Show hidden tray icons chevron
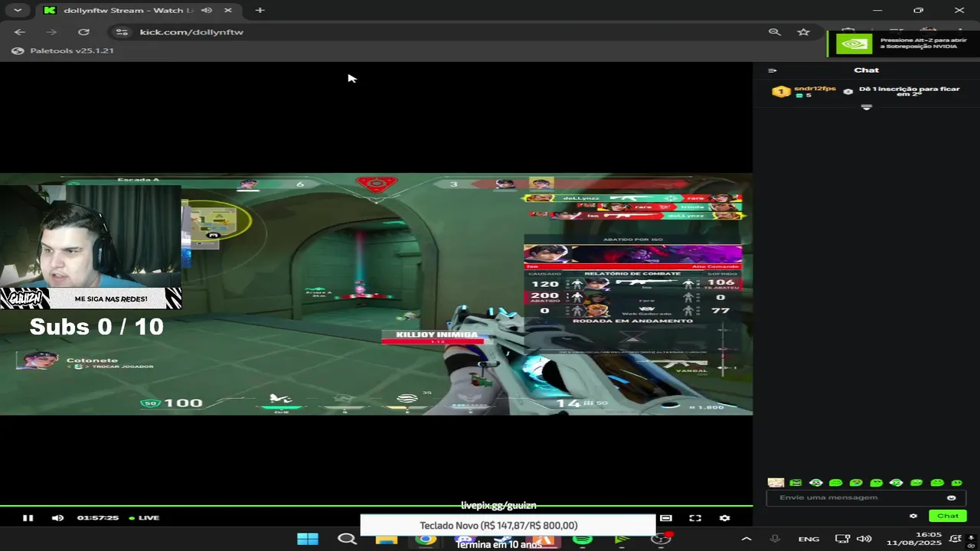Image resolution: width=980 pixels, height=551 pixels. pyautogui.click(x=746, y=539)
